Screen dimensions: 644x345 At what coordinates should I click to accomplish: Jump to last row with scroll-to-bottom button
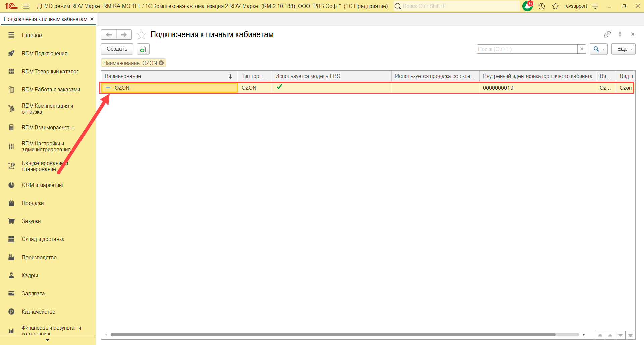click(x=631, y=335)
